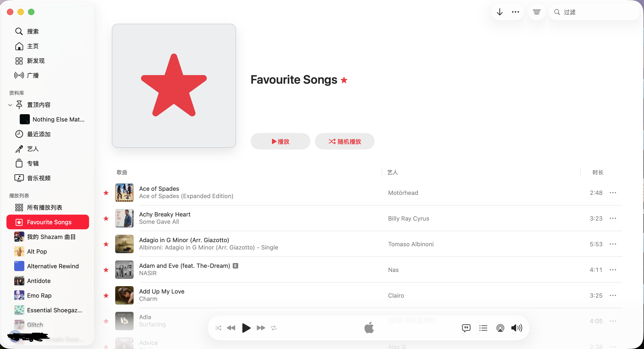Click the Adam and Eve album thumbnail
Viewport: 644px width, 349px height.
pyautogui.click(x=124, y=270)
